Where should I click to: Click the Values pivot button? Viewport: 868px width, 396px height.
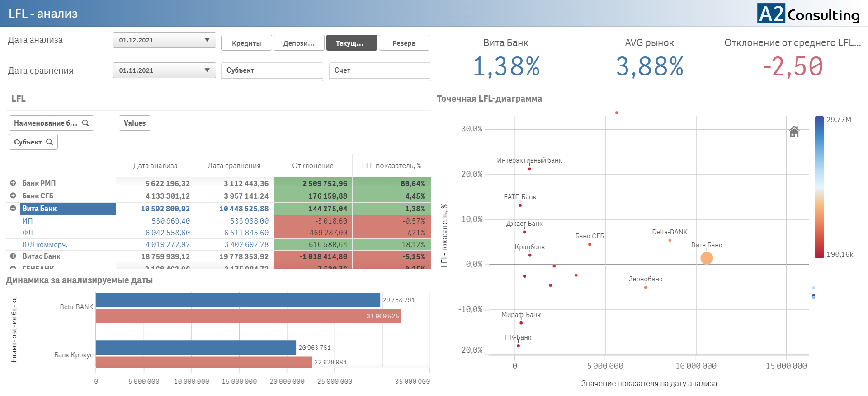135,123
